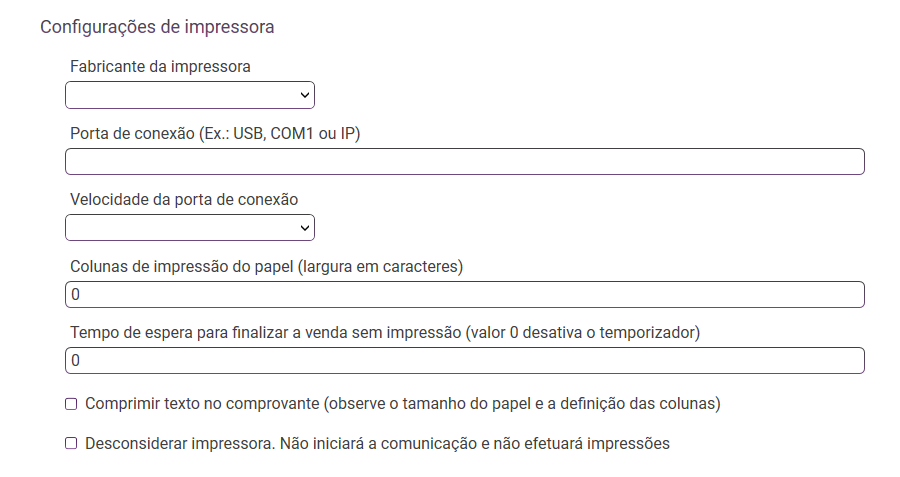The width and height of the screenshot is (900, 477).
Task: Enable the Comprimir texto no comprovante checkbox
Action: point(71,404)
